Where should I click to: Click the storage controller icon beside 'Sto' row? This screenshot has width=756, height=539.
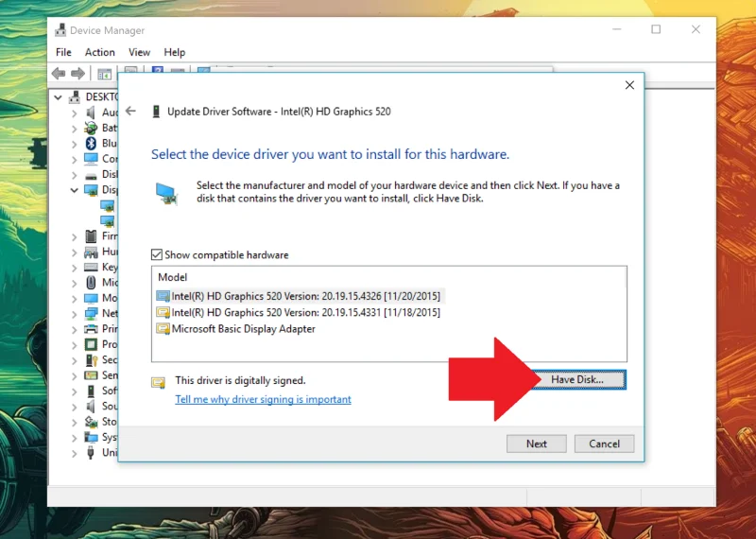[x=91, y=422]
